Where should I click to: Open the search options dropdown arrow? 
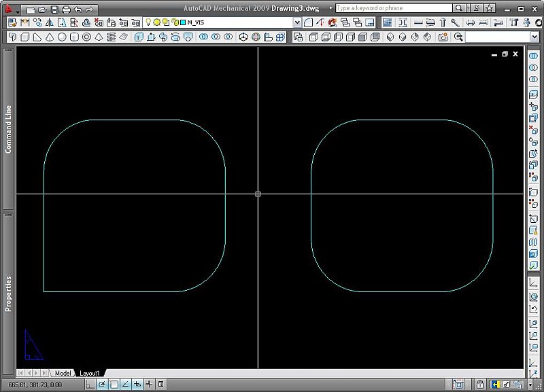click(468, 8)
